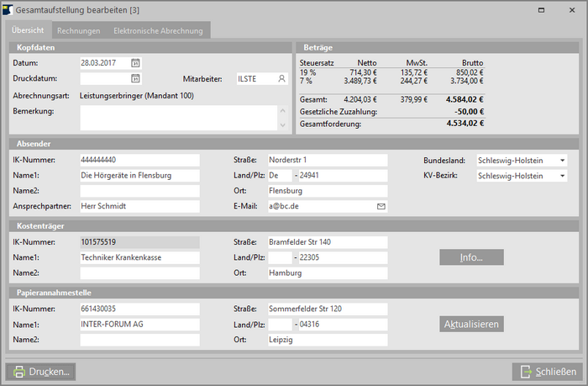
Task: Open calendar picker for Druckdatum field
Action: tap(135, 79)
